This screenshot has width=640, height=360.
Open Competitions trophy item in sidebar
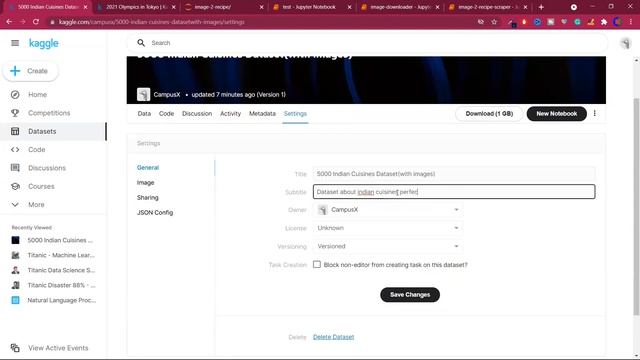(49, 113)
